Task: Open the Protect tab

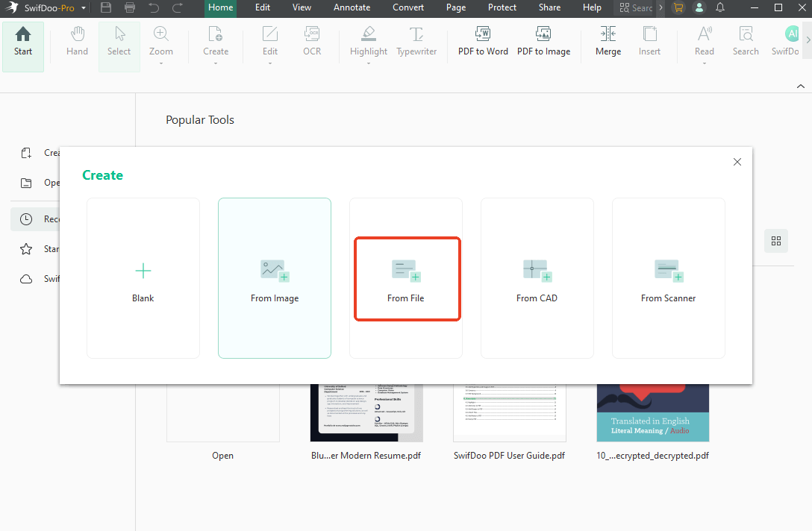Action: coord(502,8)
